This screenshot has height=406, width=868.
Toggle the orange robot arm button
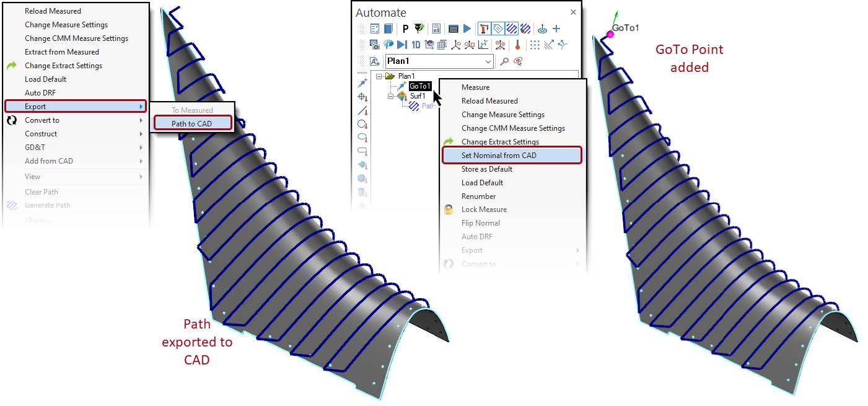pyautogui.click(x=484, y=29)
